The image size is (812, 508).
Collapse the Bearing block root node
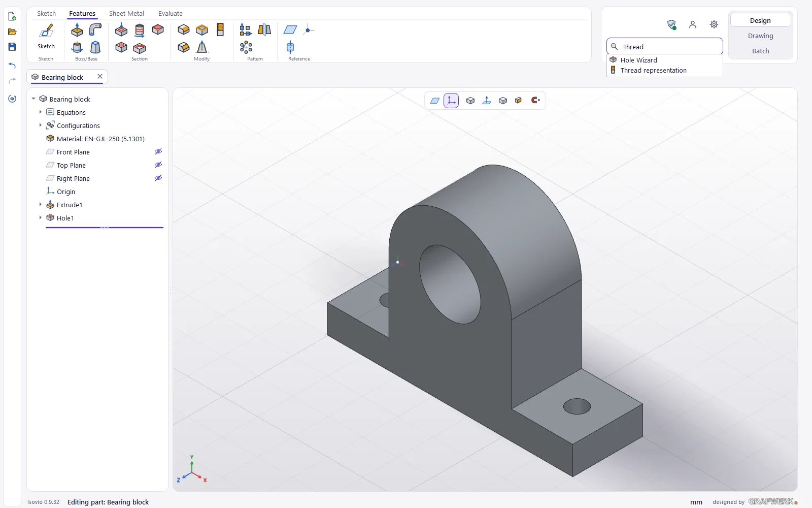pyautogui.click(x=33, y=99)
